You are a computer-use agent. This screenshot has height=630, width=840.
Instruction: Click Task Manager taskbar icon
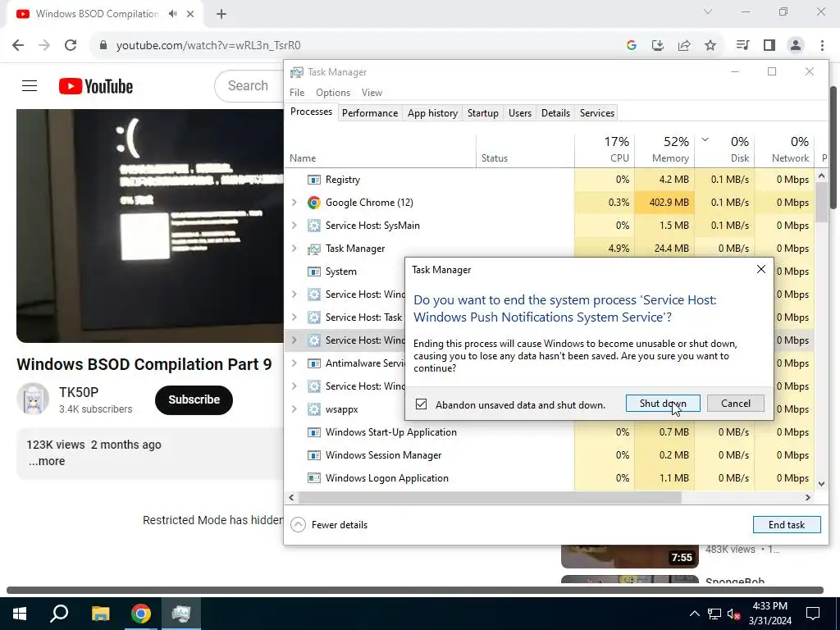(181, 614)
